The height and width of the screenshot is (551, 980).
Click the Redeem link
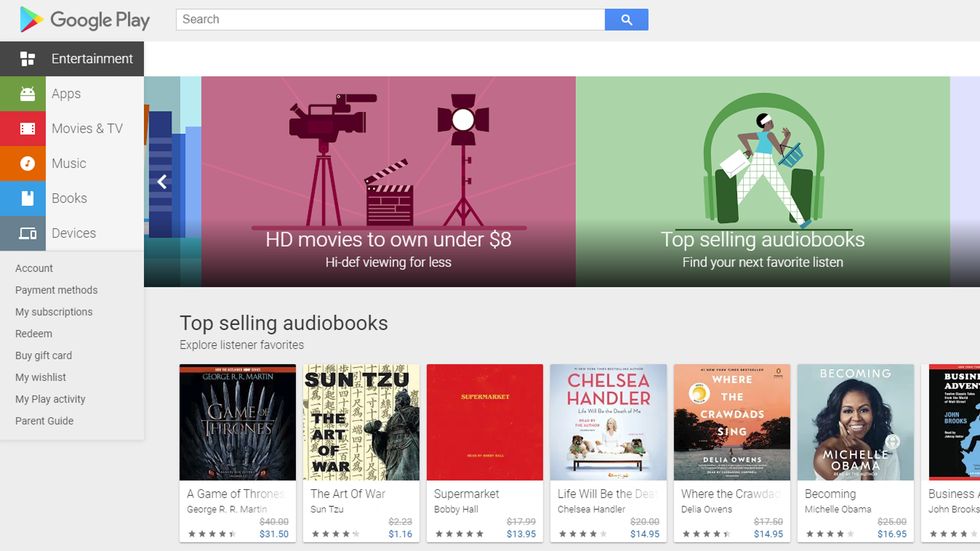click(x=34, y=334)
